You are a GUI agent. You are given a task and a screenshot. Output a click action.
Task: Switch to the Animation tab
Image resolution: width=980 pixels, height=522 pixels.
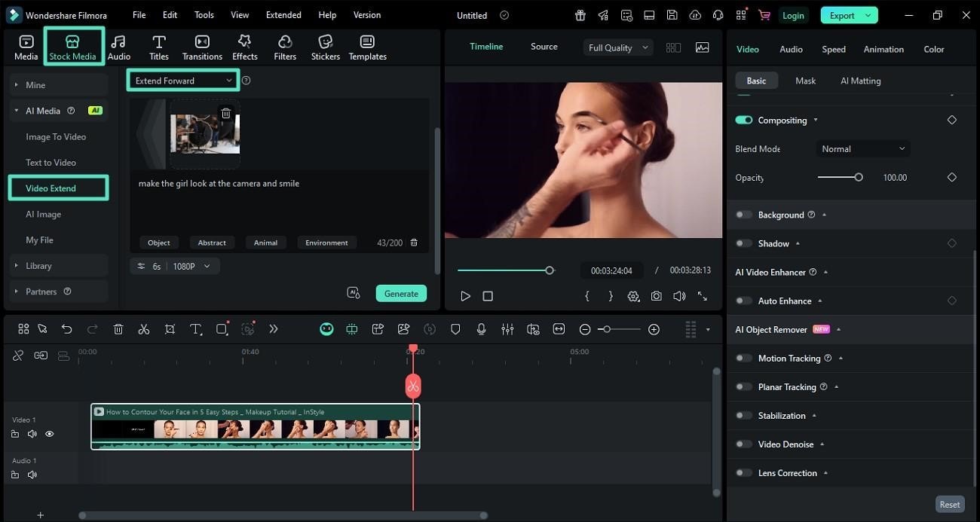tap(883, 48)
